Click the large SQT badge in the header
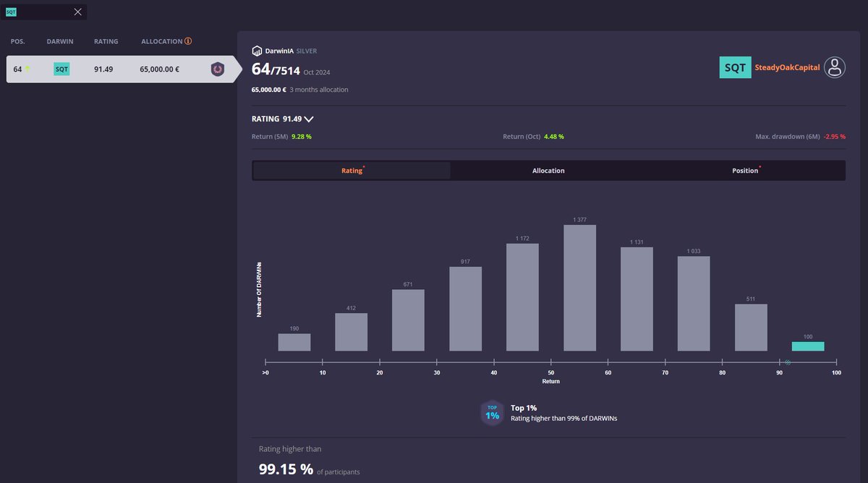 tap(735, 67)
